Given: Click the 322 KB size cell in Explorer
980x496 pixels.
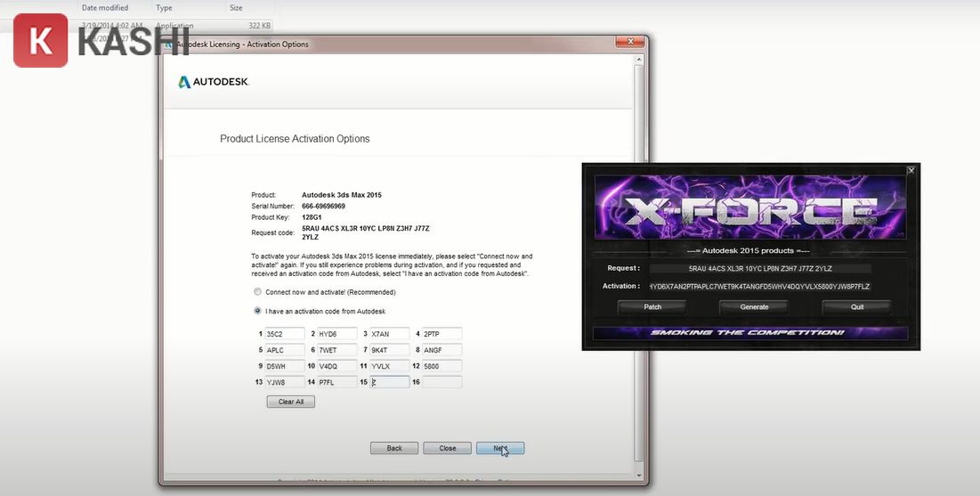Looking at the screenshot, I should (259, 26).
